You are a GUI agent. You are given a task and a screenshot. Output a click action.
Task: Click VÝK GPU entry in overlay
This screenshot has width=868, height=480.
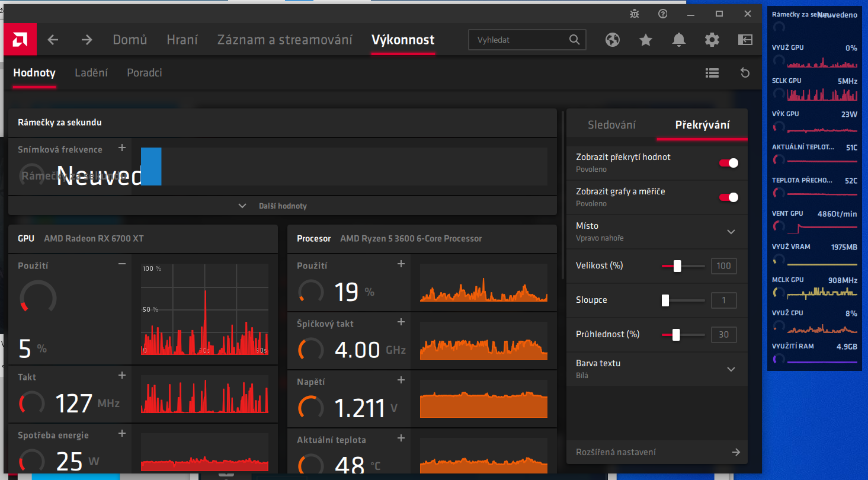pos(815,121)
